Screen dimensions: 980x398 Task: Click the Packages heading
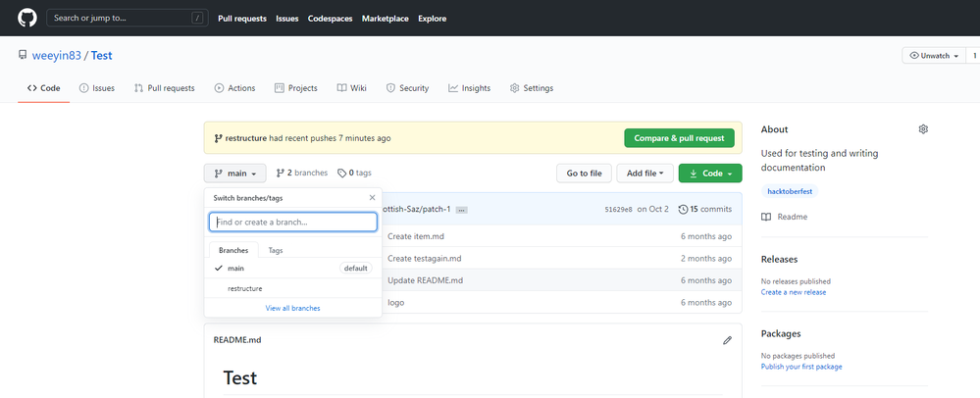[781, 333]
